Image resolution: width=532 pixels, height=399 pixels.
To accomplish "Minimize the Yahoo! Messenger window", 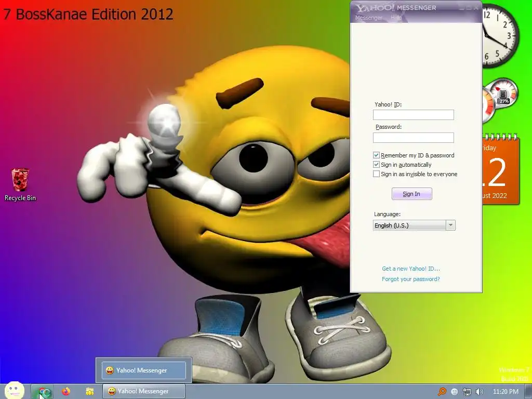I will 462,8.
